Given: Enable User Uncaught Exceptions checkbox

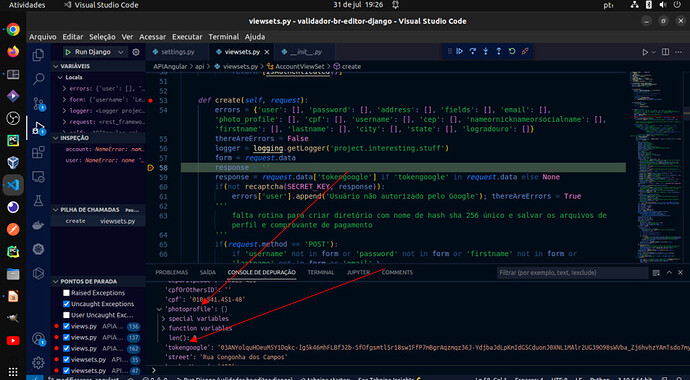Looking at the screenshot, I should 66,315.
